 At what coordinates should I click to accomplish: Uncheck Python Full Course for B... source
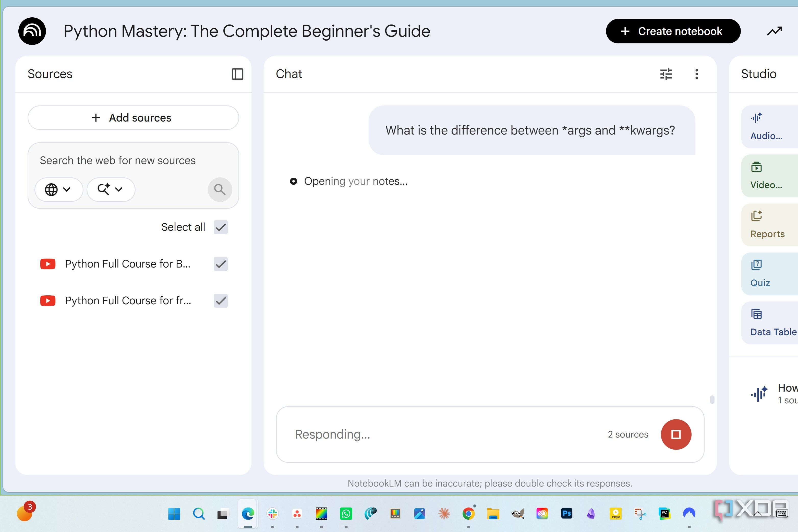221,264
